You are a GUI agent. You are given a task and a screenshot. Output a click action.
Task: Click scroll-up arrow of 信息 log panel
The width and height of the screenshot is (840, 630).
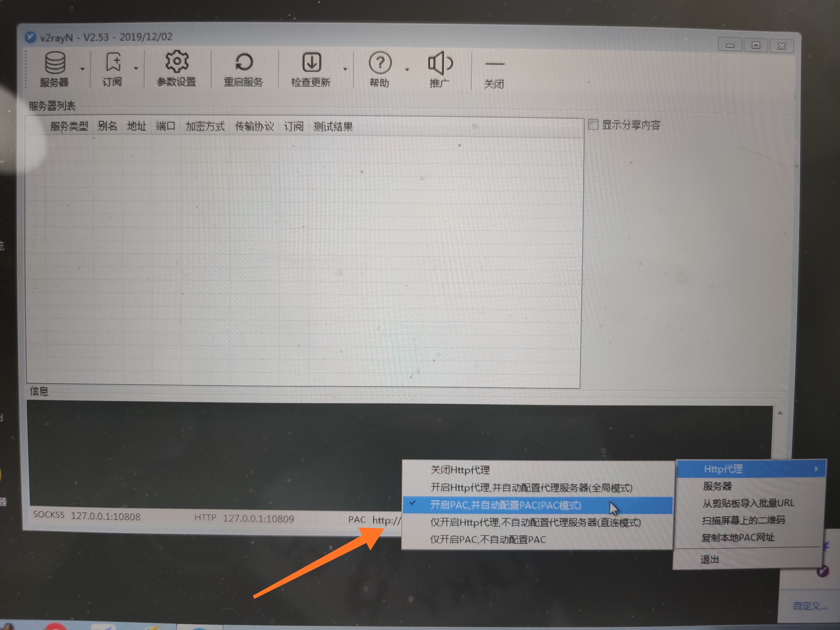coord(780,413)
